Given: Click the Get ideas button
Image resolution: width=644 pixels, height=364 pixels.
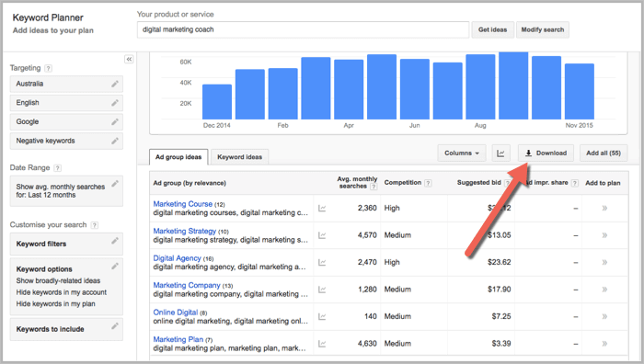Looking at the screenshot, I should pos(492,29).
